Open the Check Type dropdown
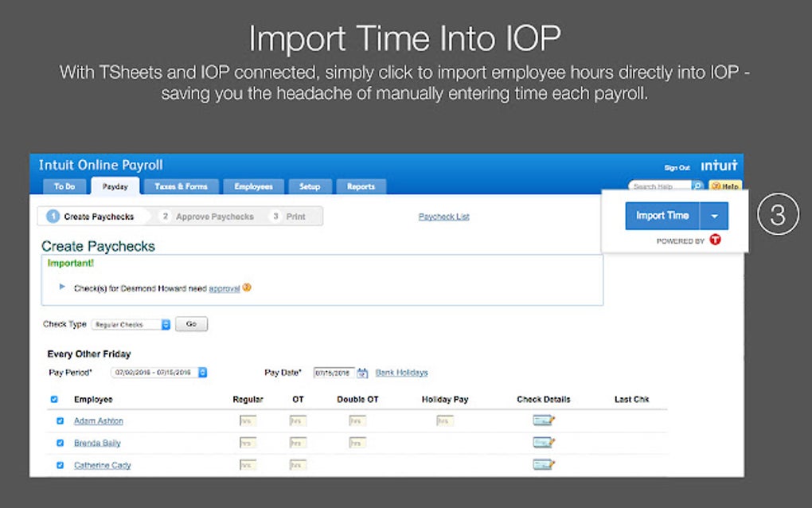This screenshot has width=812, height=508. pyautogui.click(x=165, y=324)
